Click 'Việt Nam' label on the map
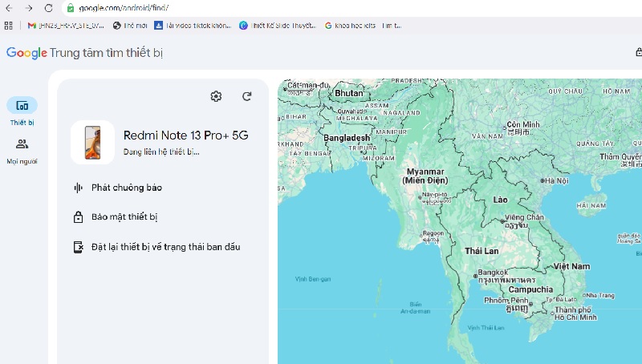Screen dimensions: 642x364 (571, 266)
